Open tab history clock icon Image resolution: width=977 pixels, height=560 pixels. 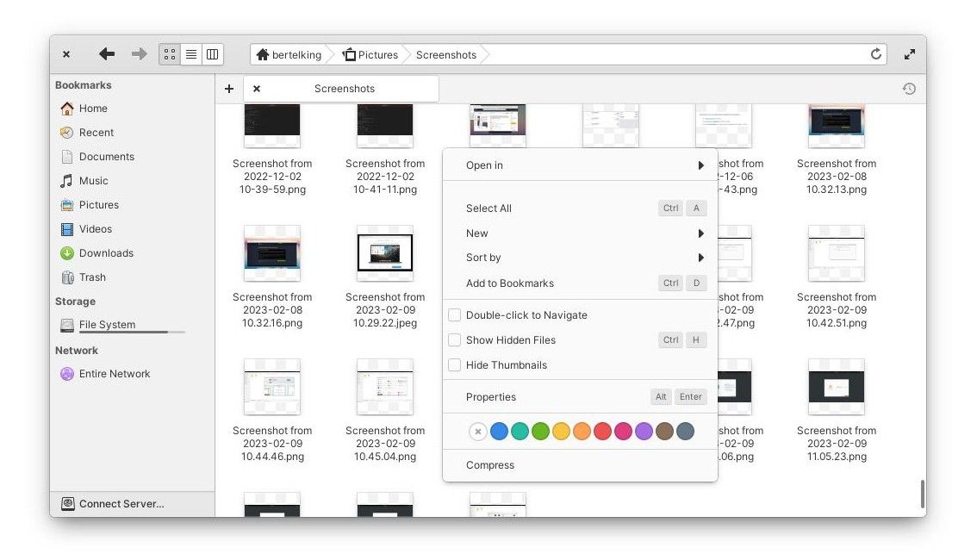(909, 89)
